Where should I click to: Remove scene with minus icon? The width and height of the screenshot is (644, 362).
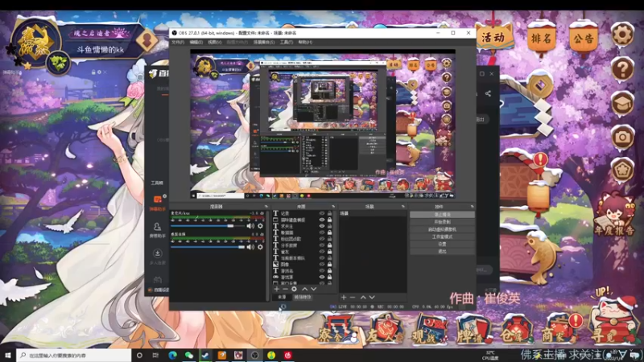pyautogui.click(x=353, y=297)
